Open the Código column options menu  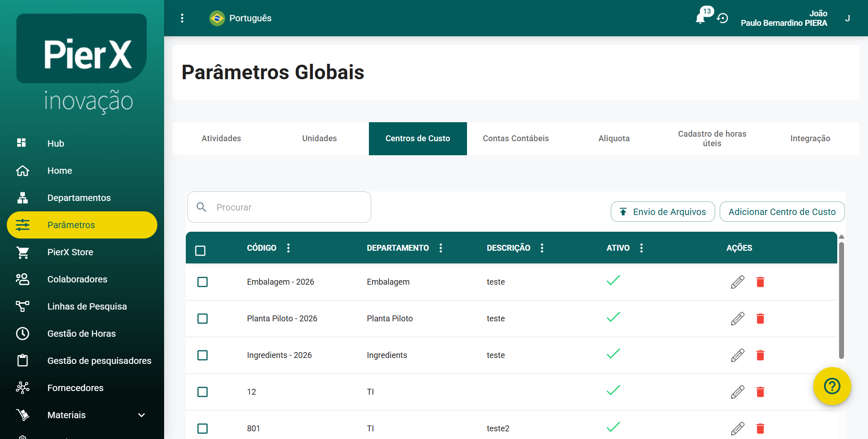288,248
